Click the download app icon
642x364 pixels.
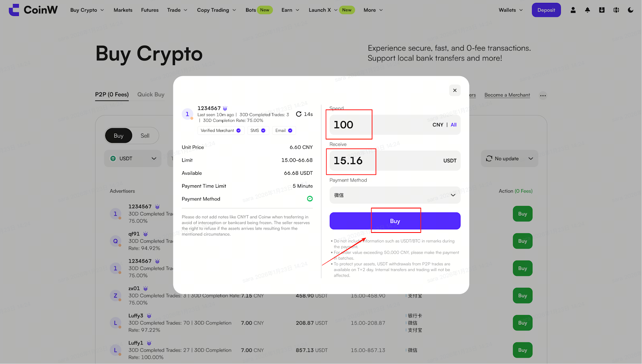[602, 10]
